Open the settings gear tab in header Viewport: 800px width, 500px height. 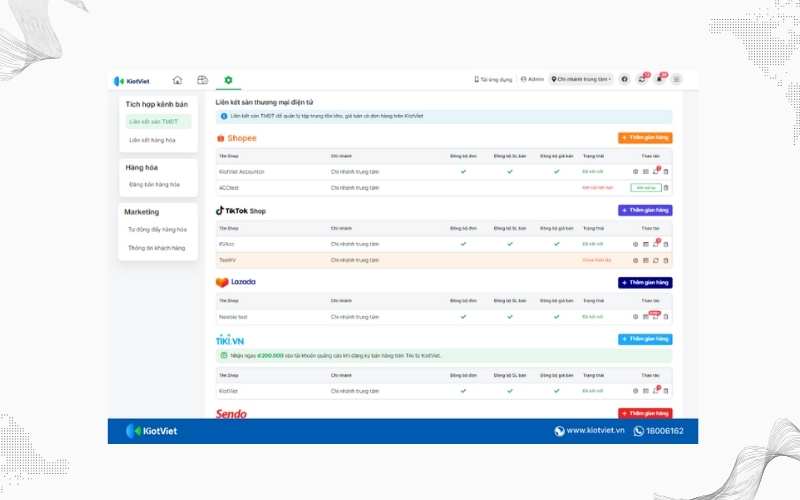tap(228, 80)
